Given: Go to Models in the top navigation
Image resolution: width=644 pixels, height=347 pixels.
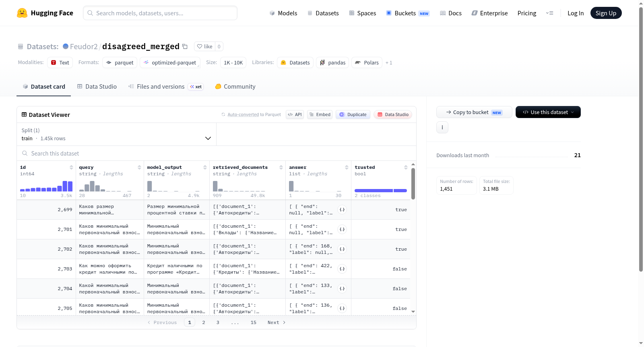Looking at the screenshot, I should pyautogui.click(x=283, y=13).
